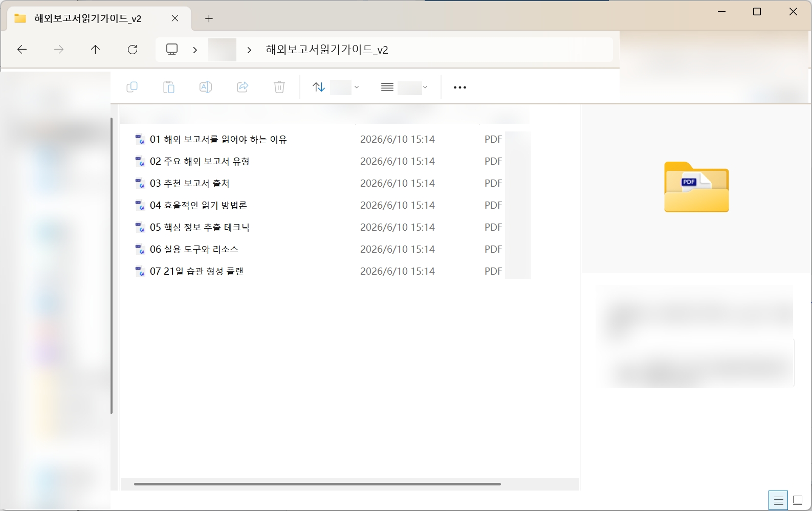Click PDF icon of file 01
This screenshot has width=812, height=511.
point(140,139)
